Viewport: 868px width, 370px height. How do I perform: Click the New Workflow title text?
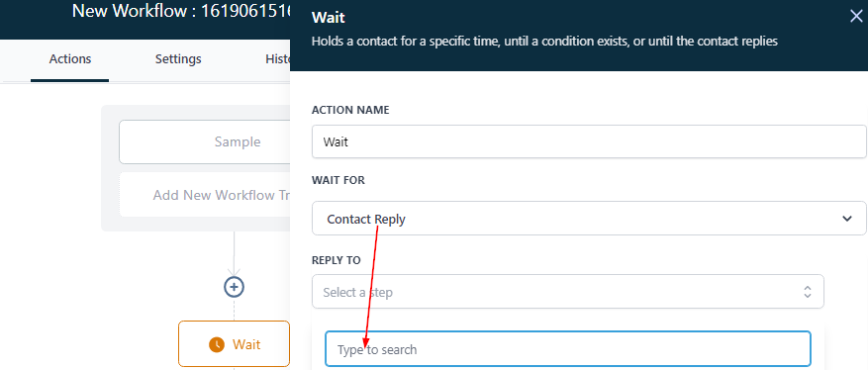181,11
